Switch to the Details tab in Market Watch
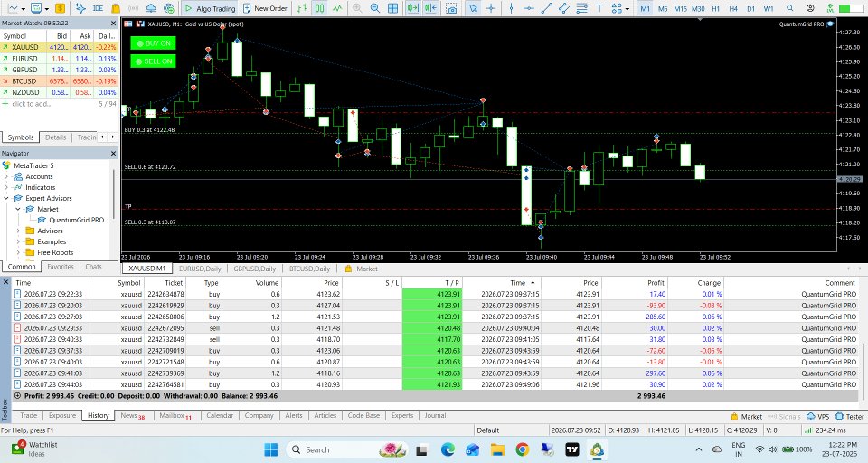 click(x=55, y=137)
